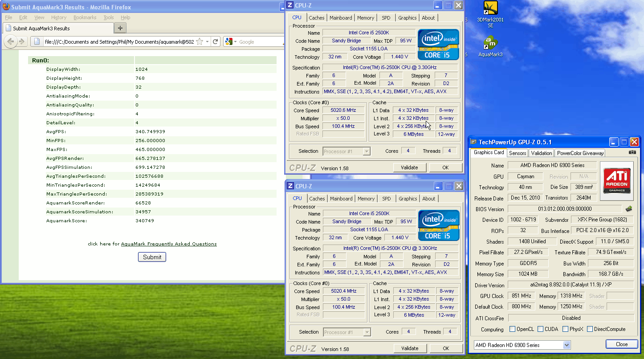
Task: Open Processor #1 dropdown in lower CPU-Z
Action: click(x=367, y=332)
